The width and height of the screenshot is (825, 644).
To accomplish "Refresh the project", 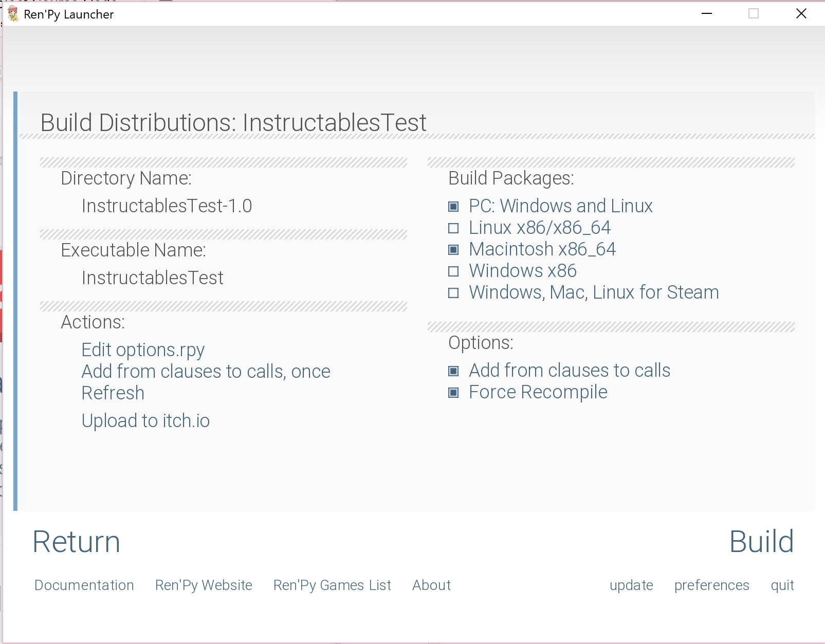I will [x=113, y=393].
